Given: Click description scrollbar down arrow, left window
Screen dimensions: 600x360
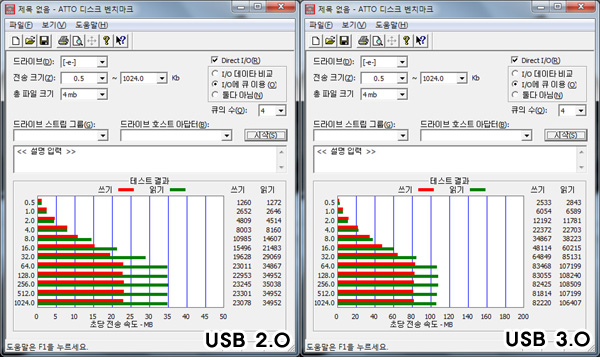Looking at the screenshot, I should pos(281,167).
